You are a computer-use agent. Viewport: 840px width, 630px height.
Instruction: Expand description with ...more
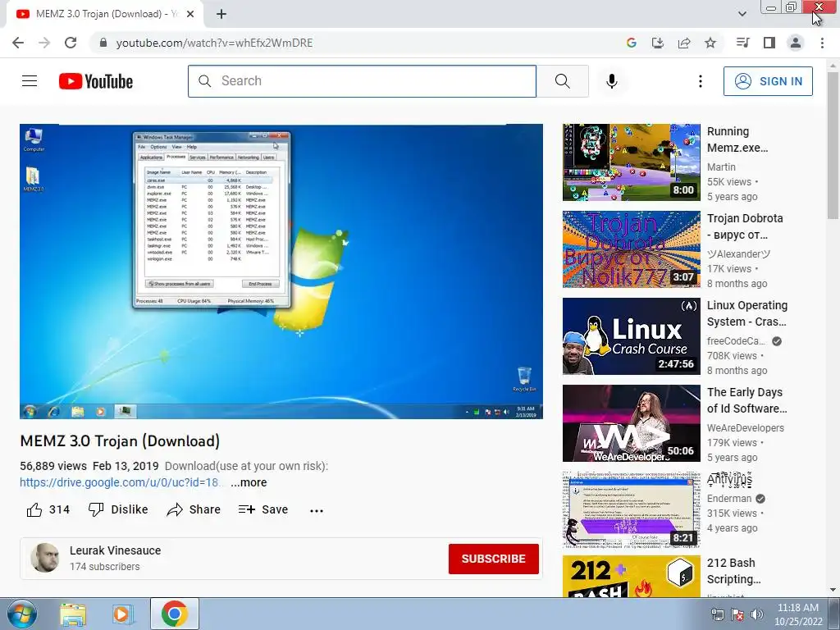pyautogui.click(x=249, y=482)
